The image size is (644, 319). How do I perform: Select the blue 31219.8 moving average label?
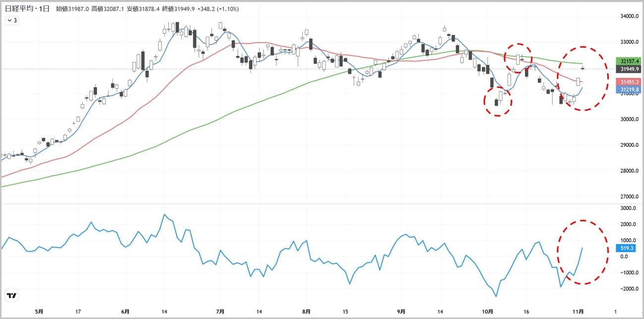[x=628, y=89]
